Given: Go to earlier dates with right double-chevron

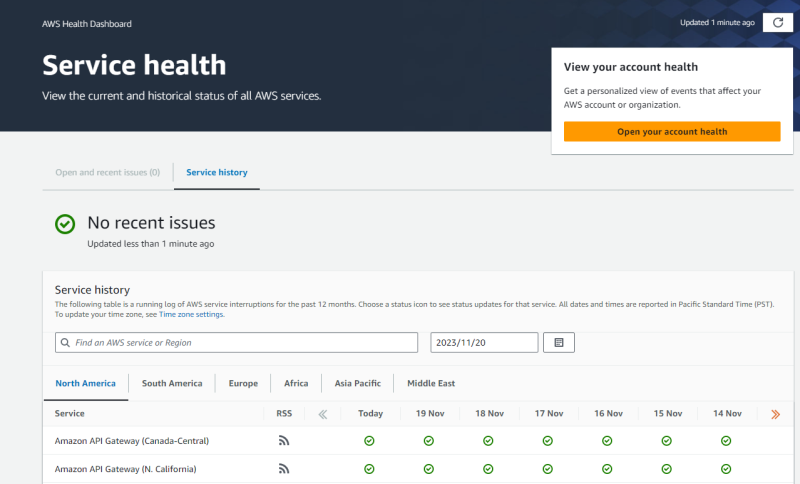Looking at the screenshot, I should [775, 413].
